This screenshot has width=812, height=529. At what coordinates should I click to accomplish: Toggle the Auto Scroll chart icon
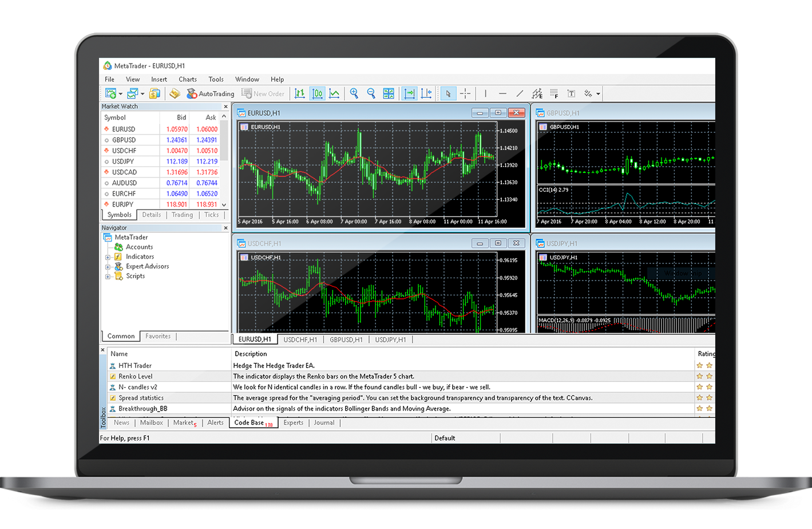pyautogui.click(x=409, y=93)
